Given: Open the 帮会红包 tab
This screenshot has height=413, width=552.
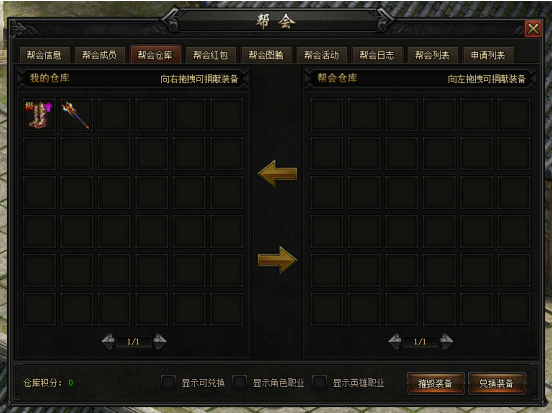Looking at the screenshot, I should [x=211, y=55].
